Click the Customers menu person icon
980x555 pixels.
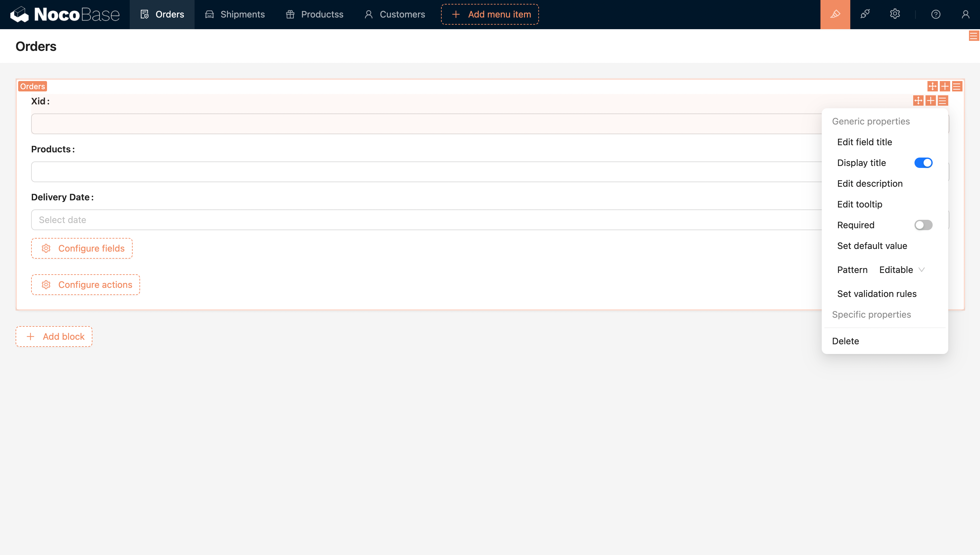368,15
